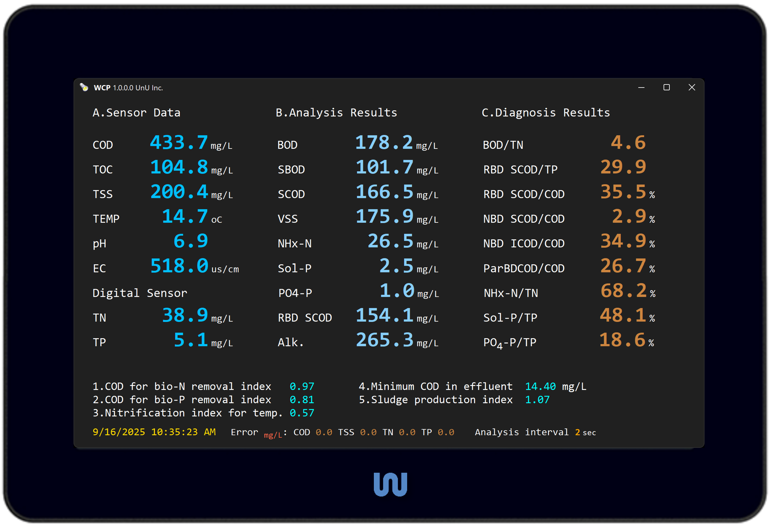This screenshot has width=781, height=532.
Task: Click the TN error value 0.0
Action: (407, 432)
